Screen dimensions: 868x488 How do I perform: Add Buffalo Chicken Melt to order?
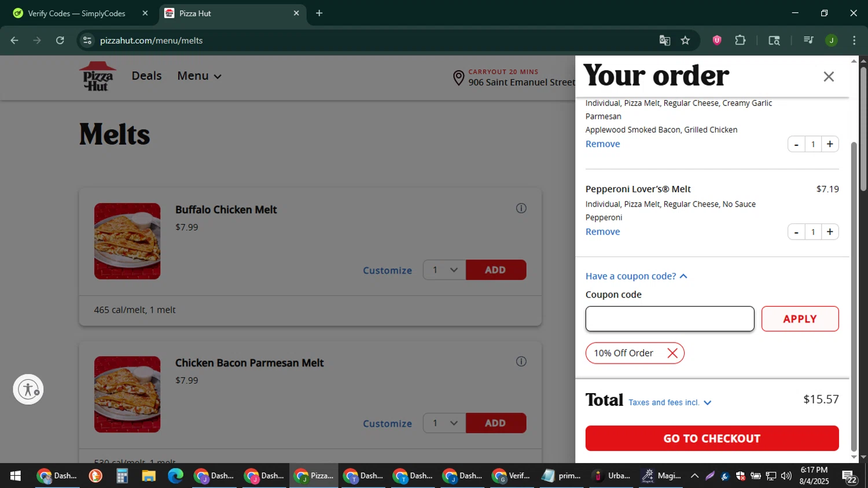496,270
